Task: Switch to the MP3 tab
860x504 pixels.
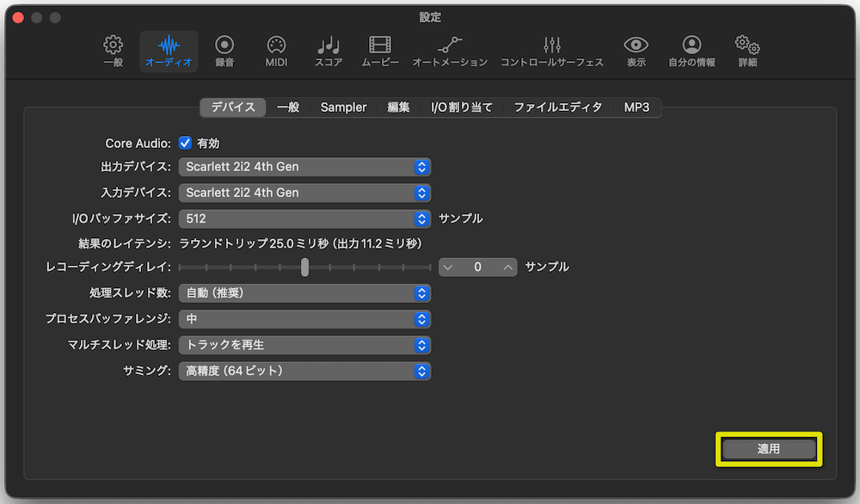Action: [x=636, y=107]
